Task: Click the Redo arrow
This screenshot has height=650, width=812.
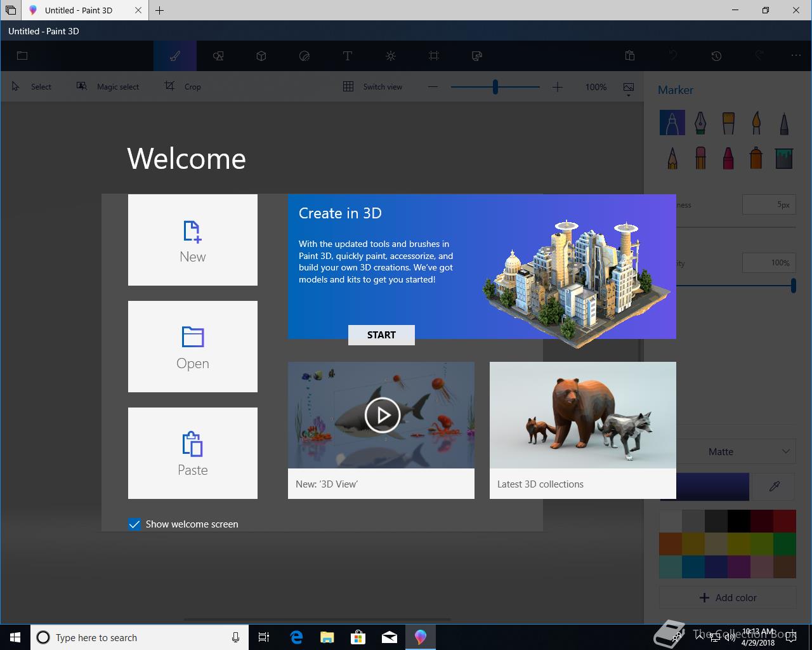Action: point(759,56)
